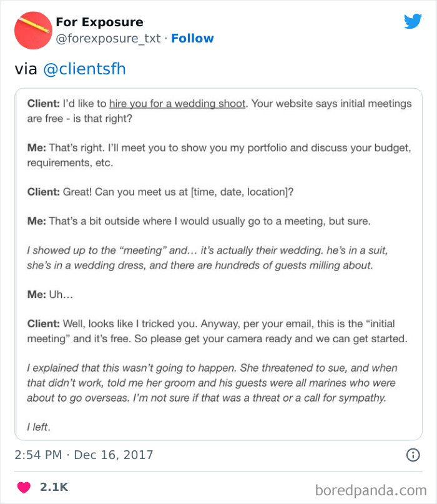Screen dimensions: 437x504
Task: Click the Follow button
Action: point(192,39)
